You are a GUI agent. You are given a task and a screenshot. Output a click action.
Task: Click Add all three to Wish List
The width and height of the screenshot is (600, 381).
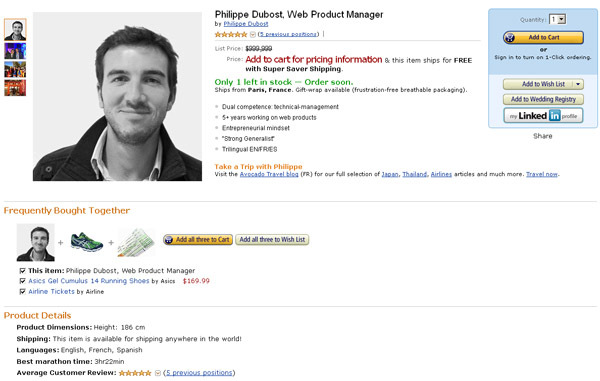pos(272,240)
